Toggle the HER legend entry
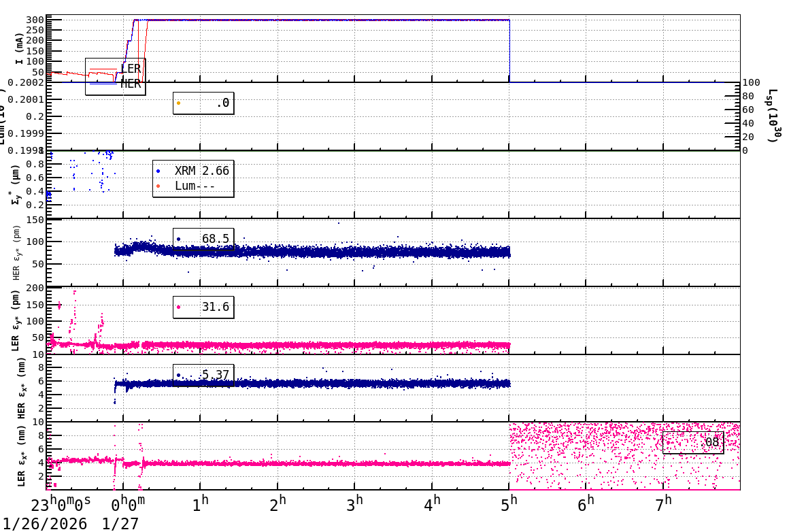Screen dimensions: 789x532 [x=131, y=84]
